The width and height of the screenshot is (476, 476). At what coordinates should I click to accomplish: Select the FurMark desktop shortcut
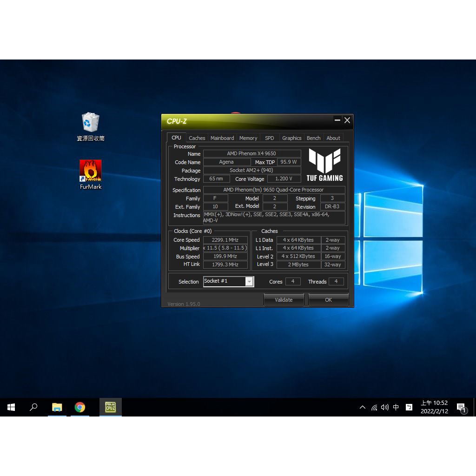click(91, 175)
